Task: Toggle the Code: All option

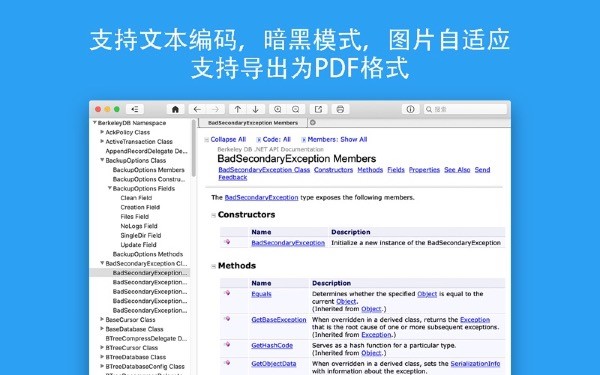Action: pyautogui.click(x=276, y=140)
